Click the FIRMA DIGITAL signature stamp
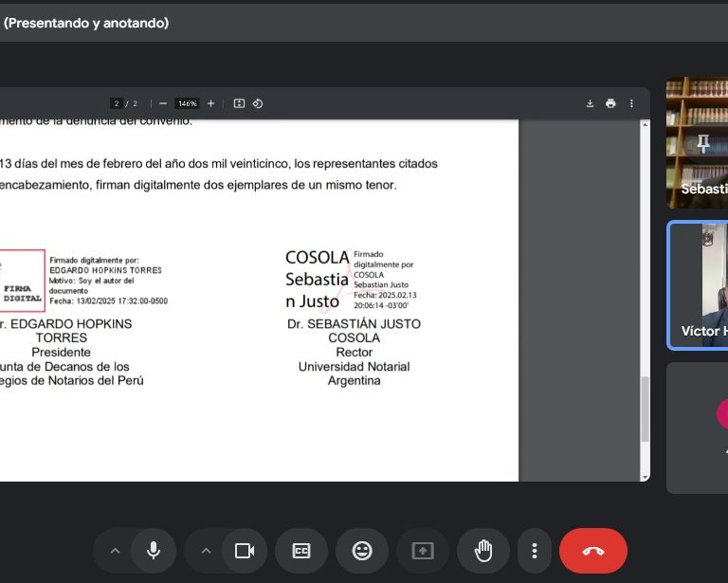Screen dimensions: 728x583 click(x=22, y=281)
